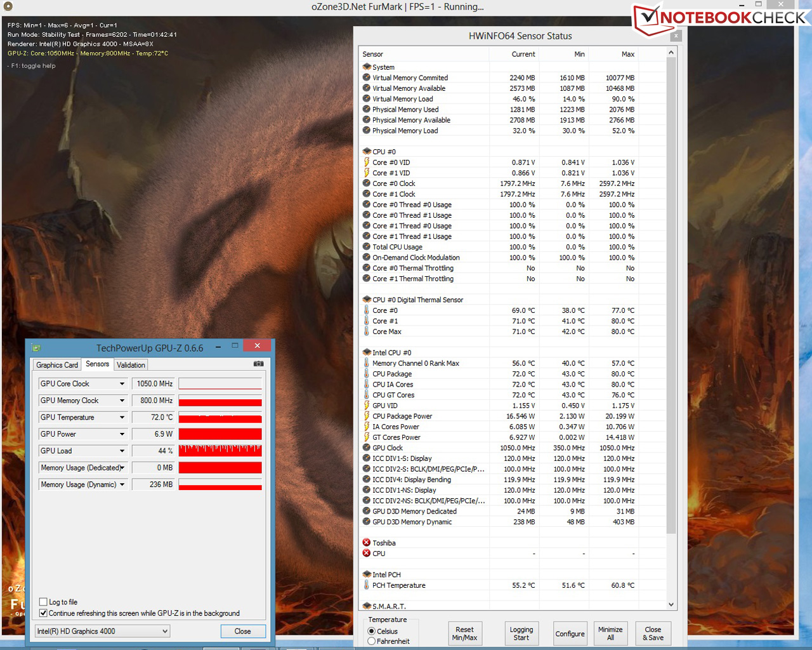Click the icon beside GPU Clock in HWiNFO
Screen dimensions: 812x650
tap(367, 448)
